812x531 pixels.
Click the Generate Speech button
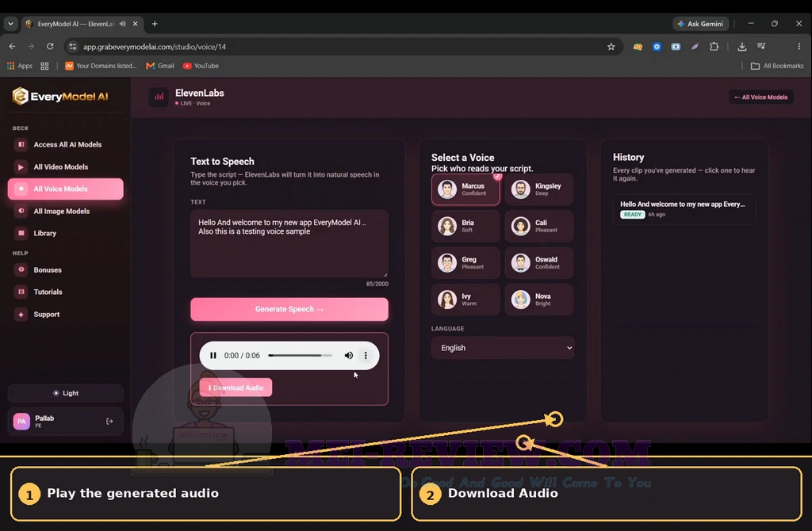coord(289,309)
